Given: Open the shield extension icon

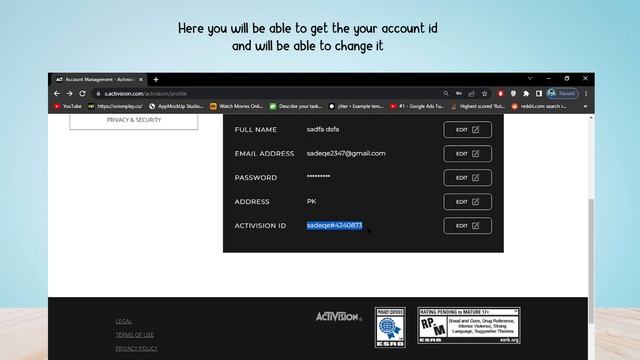Looking at the screenshot, I should point(513,93).
